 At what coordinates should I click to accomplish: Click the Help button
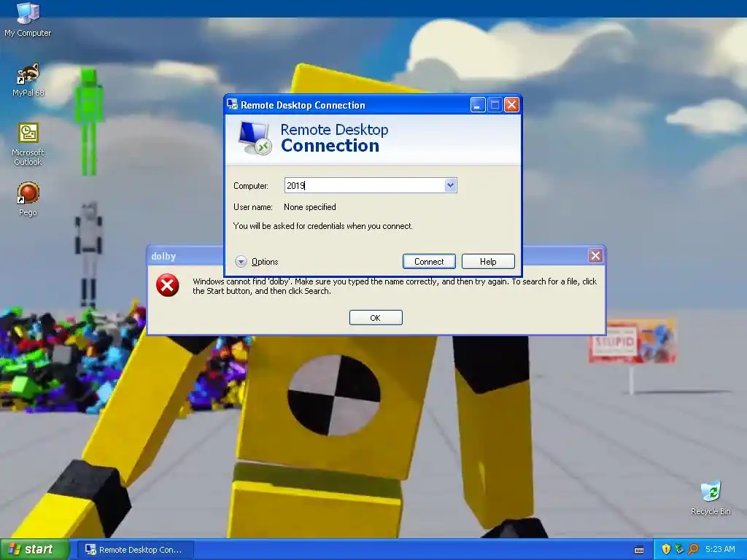coord(488,262)
